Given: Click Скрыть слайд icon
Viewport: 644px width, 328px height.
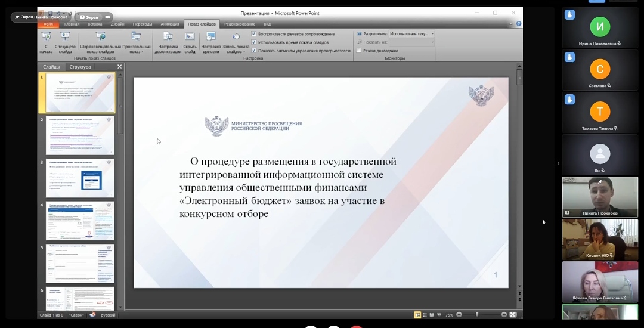Looking at the screenshot, I should [190, 42].
